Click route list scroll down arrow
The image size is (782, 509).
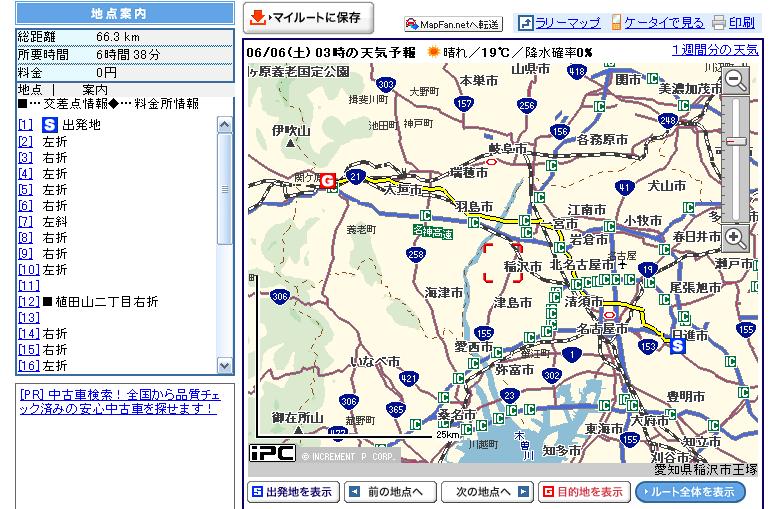click(x=224, y=365)
